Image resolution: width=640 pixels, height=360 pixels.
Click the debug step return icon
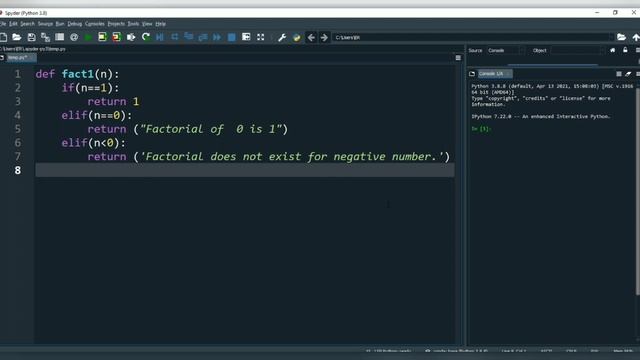click(x=203, y=38)
